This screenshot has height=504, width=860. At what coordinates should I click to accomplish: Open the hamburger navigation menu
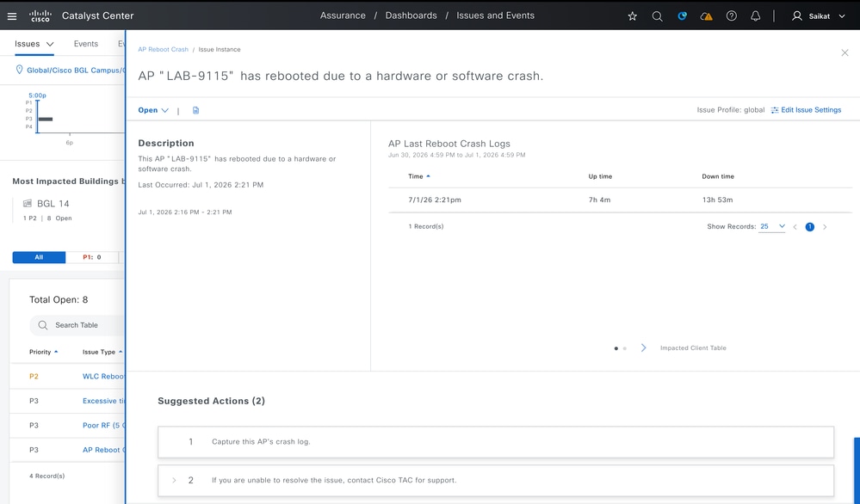click(x=11, y=15)
